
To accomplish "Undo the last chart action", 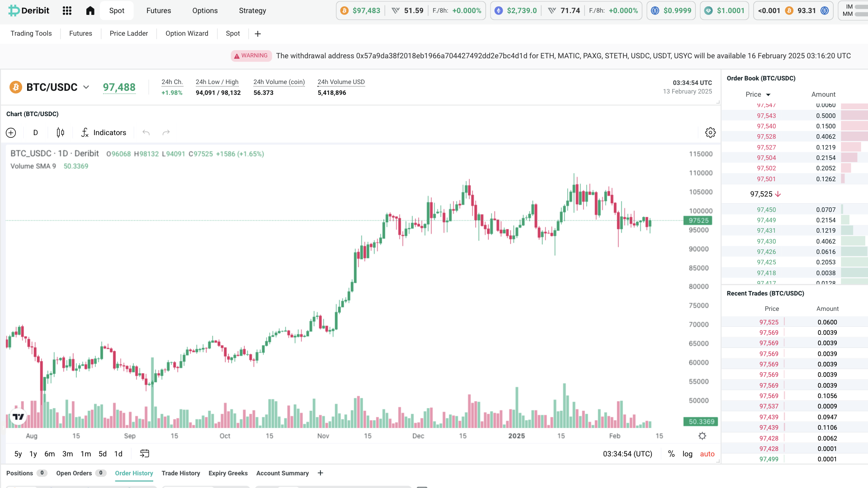I will [x=146, y=132].
